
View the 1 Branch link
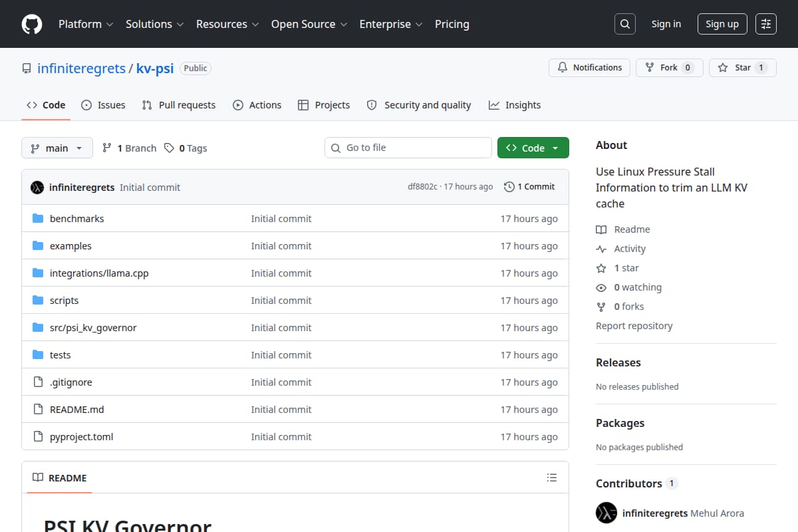pyautogui.click(x=129, y=148)
